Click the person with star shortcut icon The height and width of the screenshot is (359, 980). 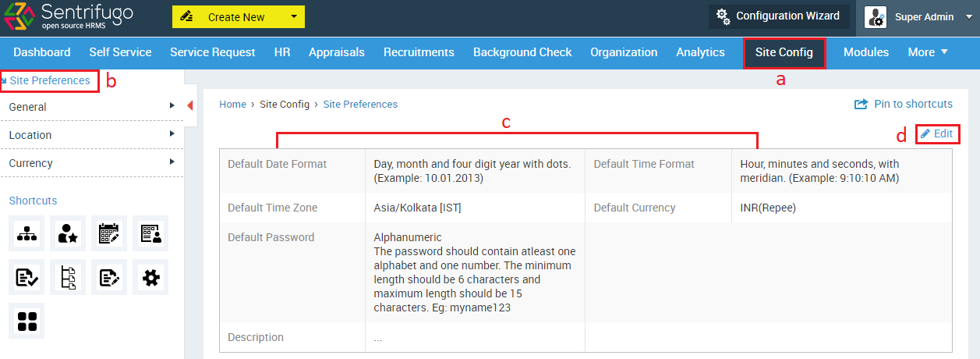68,233
